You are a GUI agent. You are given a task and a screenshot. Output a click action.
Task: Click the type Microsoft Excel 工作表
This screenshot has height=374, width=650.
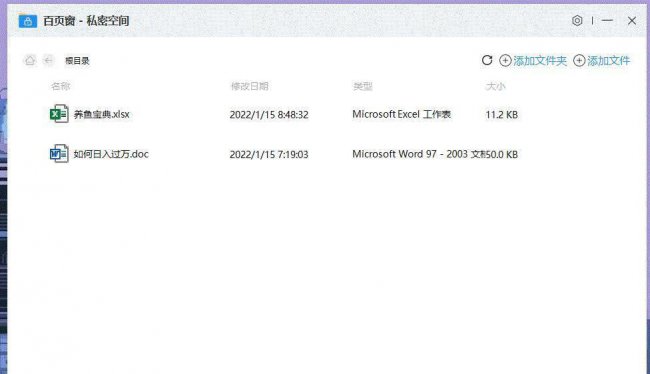[401, 114]
